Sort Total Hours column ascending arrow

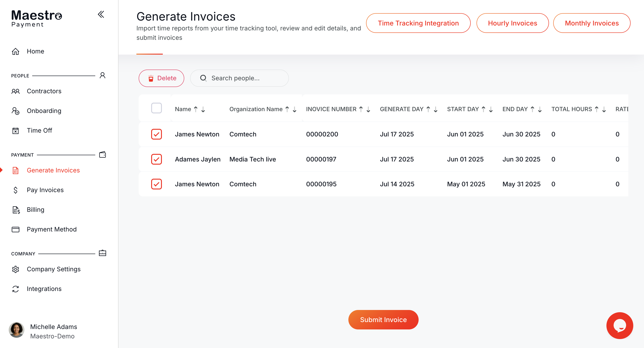coord(597,109)
